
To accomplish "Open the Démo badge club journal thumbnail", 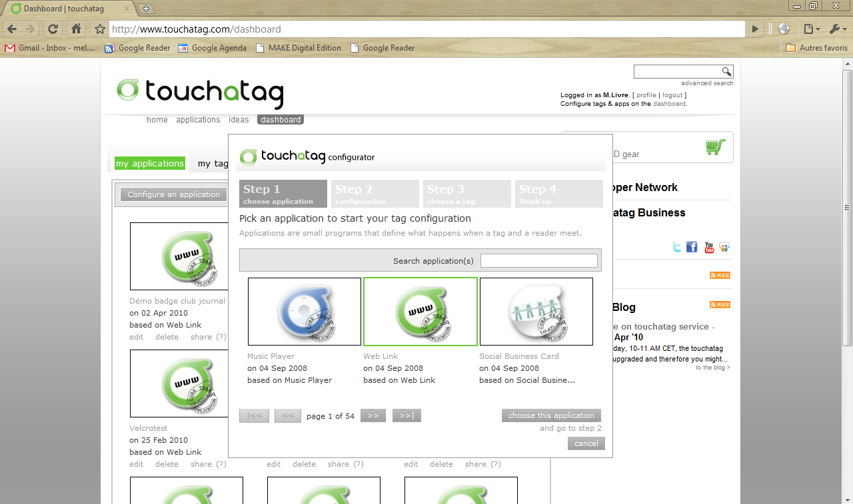I will click(179, 256).
